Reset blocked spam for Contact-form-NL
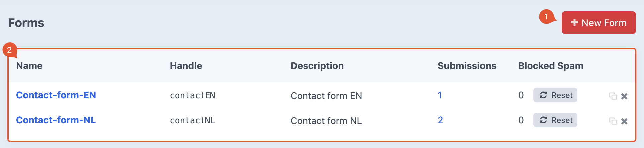The image size is (644, 148). 555,120
